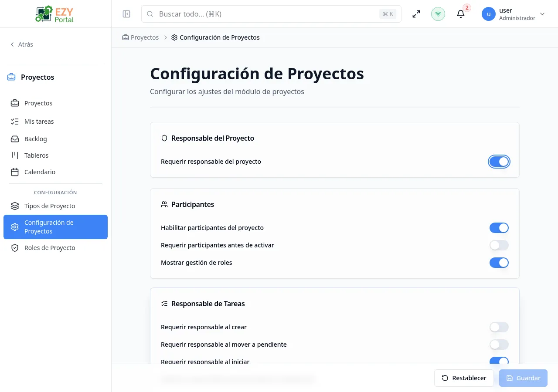
Task: Disable Requerir responsable del proyecto toggle
Action: [x=499, y=162]
